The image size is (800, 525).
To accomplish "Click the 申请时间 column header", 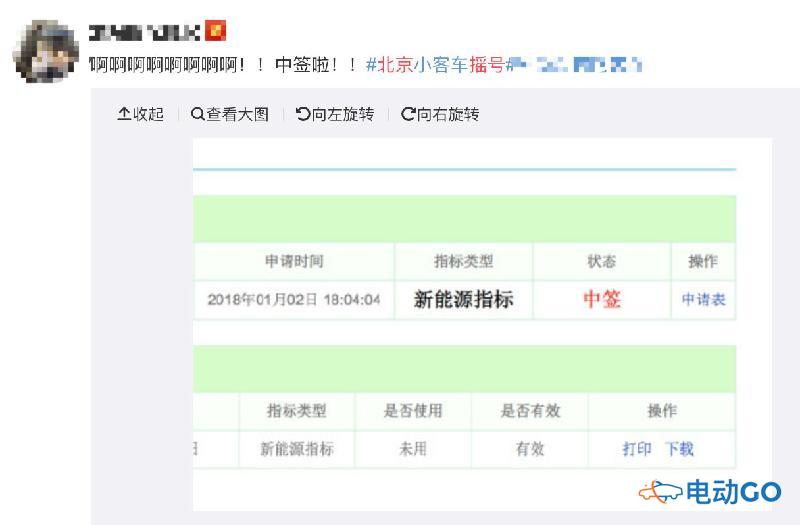I will click(x=294, y=261).
